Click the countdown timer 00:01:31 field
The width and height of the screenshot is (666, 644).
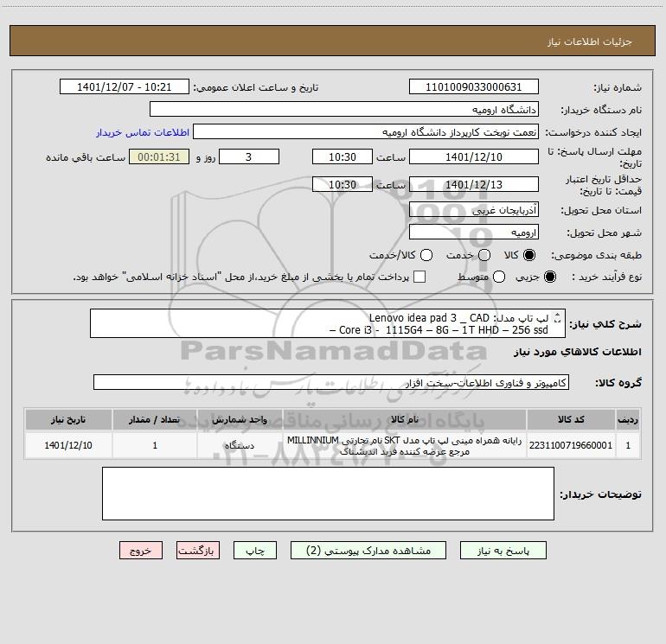(159, 156)
